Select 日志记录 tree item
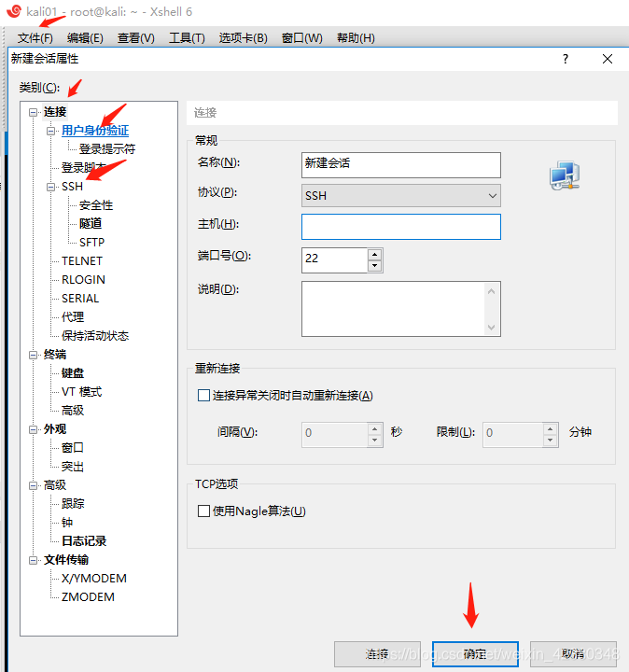The image size is (629, 672). 84,540
